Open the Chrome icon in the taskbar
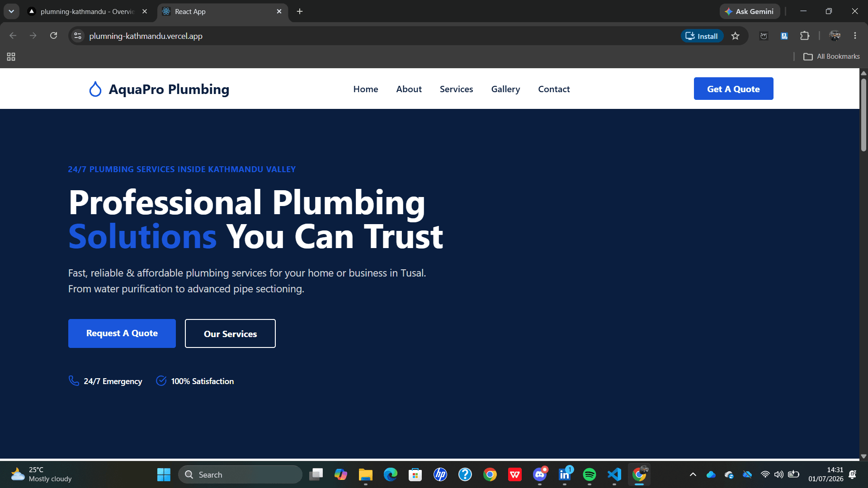868x488 pixels. pos(490,474)
